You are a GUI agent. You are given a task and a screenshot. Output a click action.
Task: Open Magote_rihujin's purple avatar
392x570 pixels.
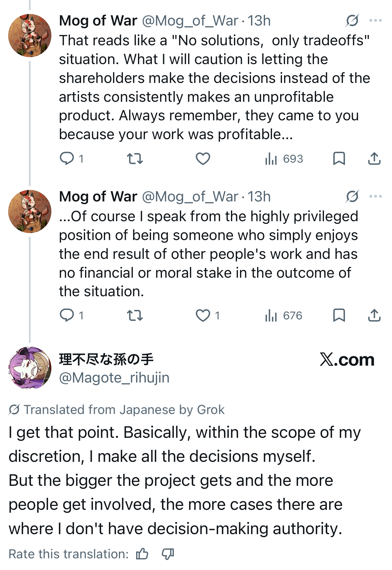click(x=29, y=368)
